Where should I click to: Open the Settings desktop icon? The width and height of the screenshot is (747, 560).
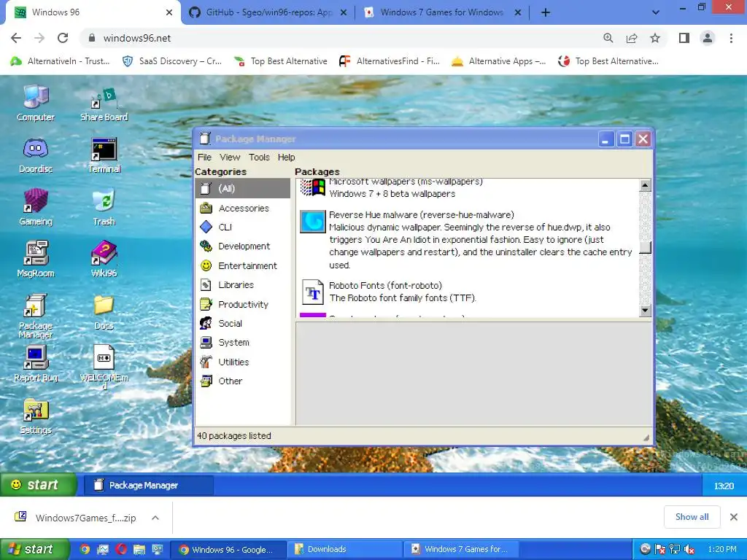[x=36, y=416]
